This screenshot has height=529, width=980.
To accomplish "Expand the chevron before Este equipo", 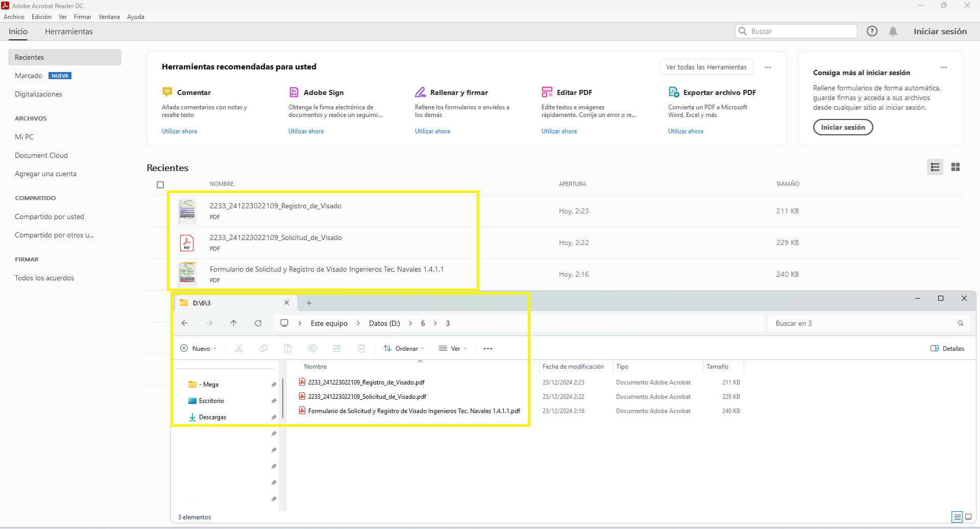I will (x=300, y=323).
